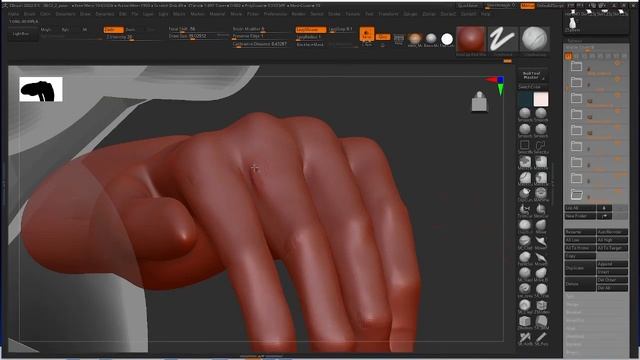Image resolution: width=640 pixels, height=360 pixels.
Task: Adjust the Focal Shift slider
Action: (198, 29)
